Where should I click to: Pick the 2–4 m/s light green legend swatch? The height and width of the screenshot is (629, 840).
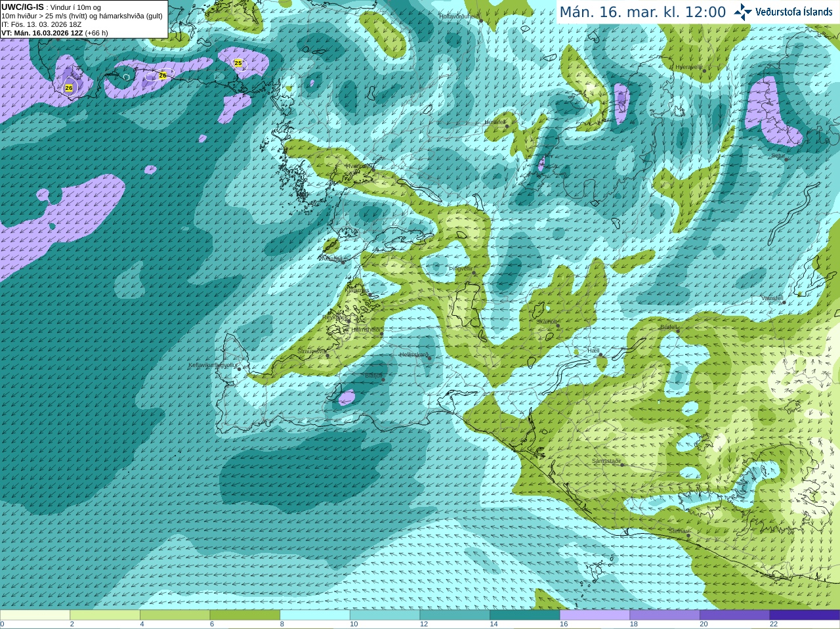click(105, 615)
